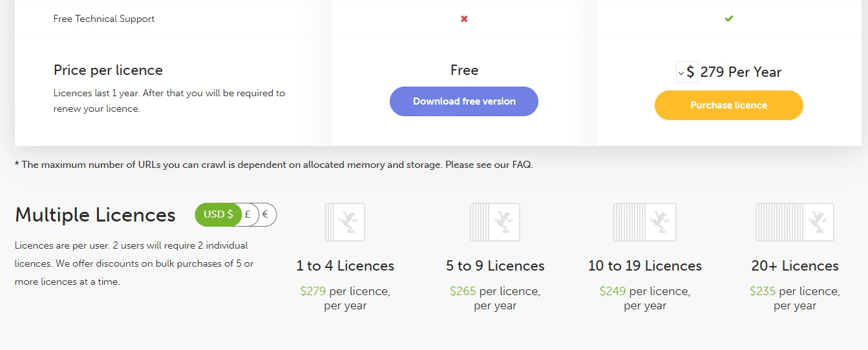Click the '5 to 9 Licences' title
Image resolution: width=868 pixels, height=350 pixels.
pos(495,266)
